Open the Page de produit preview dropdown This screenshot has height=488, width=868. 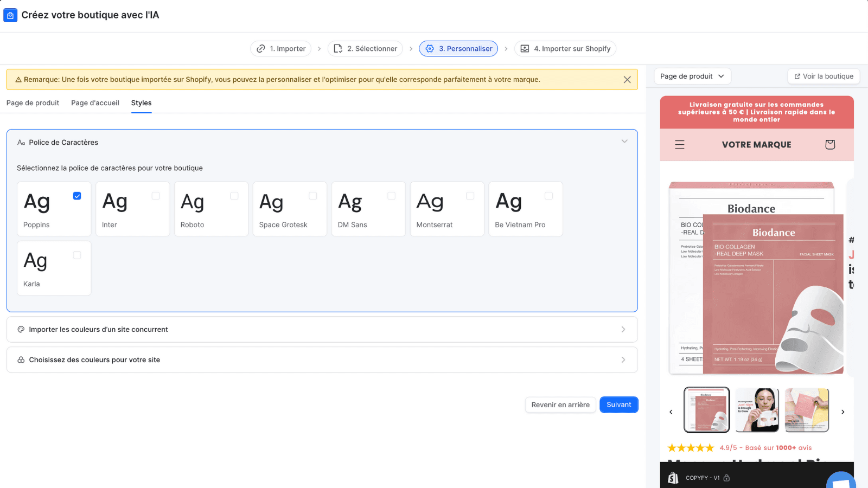pyautogui.click(x=692, y=76)
